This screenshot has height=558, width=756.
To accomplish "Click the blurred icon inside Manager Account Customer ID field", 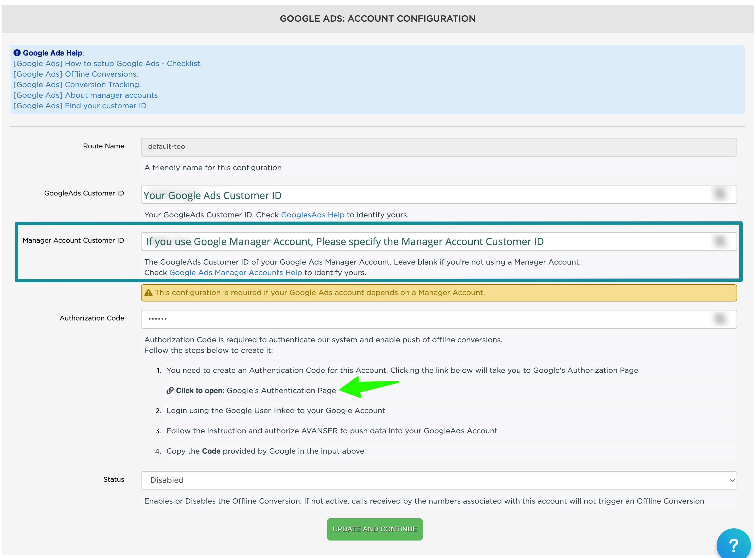I will 720,241.
